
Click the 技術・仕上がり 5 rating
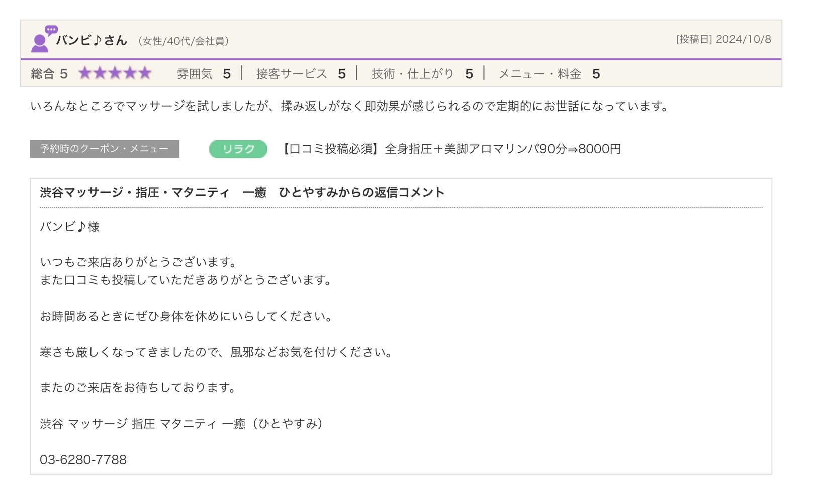point(422,74)
